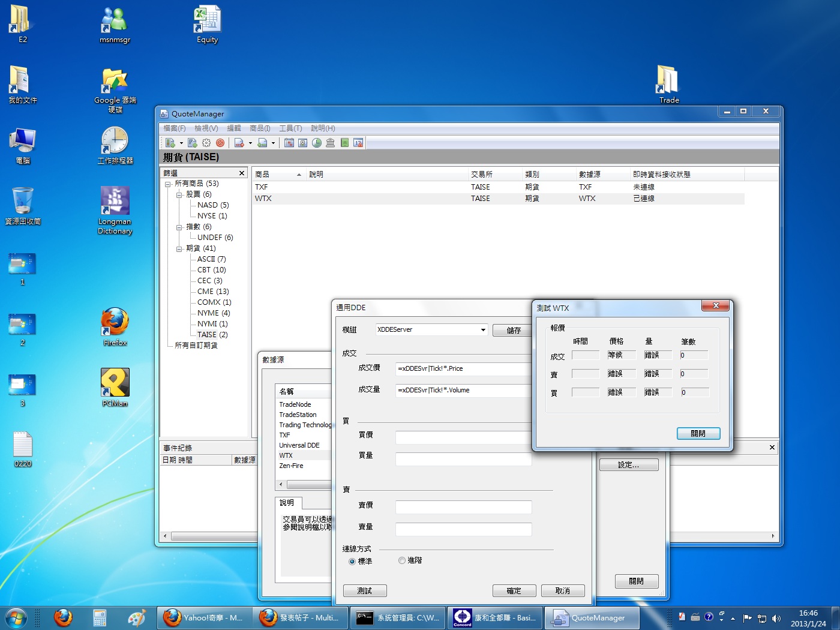Screen dimensions: 840x630
Task: Select CME (13) in the product tree
Action: tap(213, 292)
